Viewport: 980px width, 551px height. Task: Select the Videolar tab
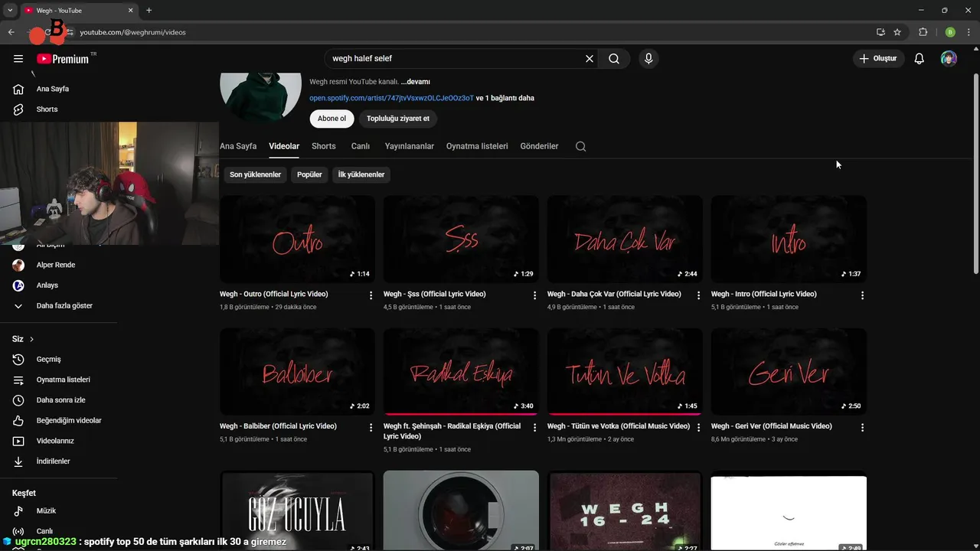point(284,146)
